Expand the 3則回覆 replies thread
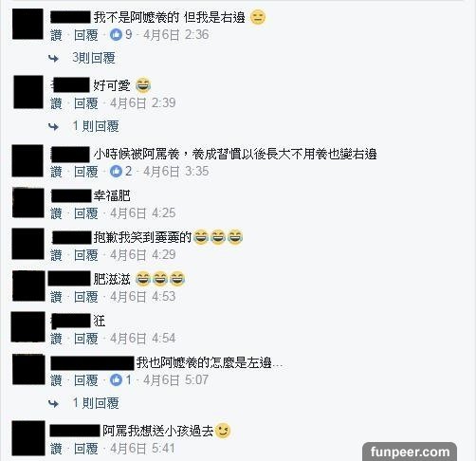The height and width of the screenshot is (461, 476). click(x=94, y=58)
